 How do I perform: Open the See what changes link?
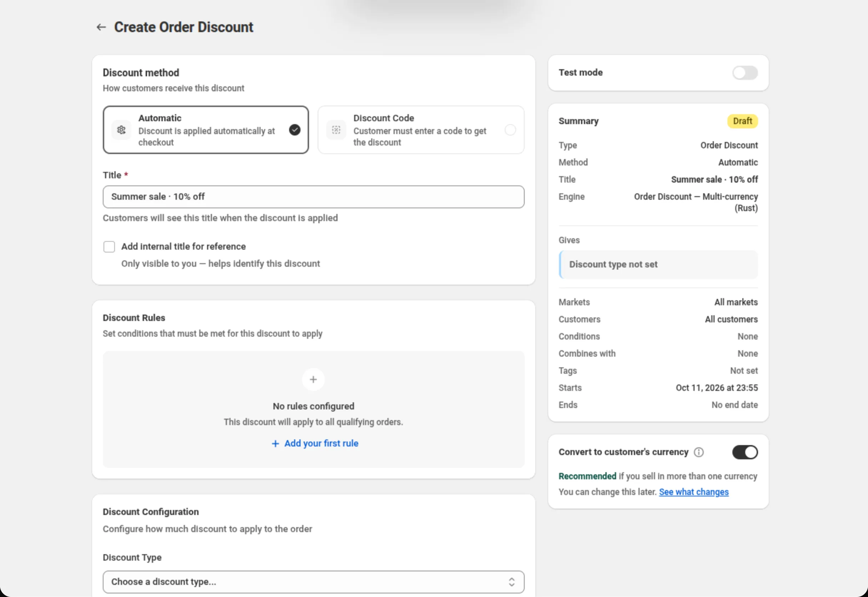pyautogui.click(x=693, y=492)
